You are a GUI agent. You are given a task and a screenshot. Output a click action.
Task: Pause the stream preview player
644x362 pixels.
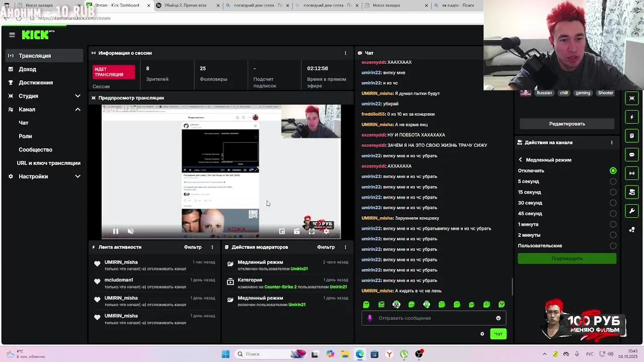pos(115,231)
